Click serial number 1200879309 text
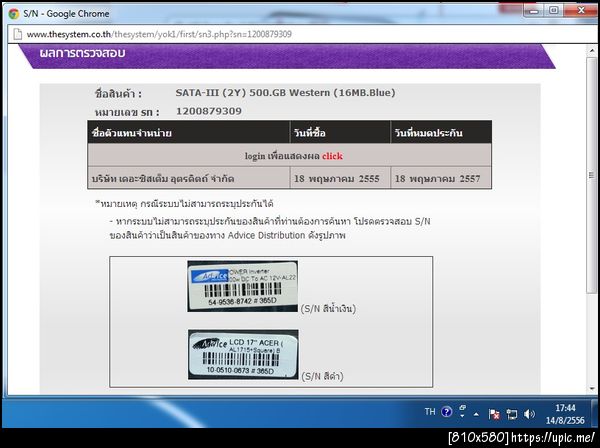600x448 pixels. point(209,111)
